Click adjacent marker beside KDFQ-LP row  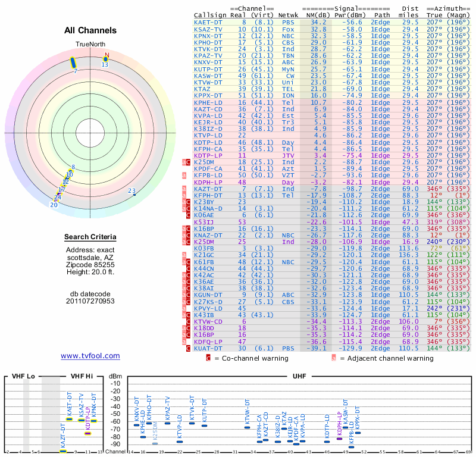184,342
